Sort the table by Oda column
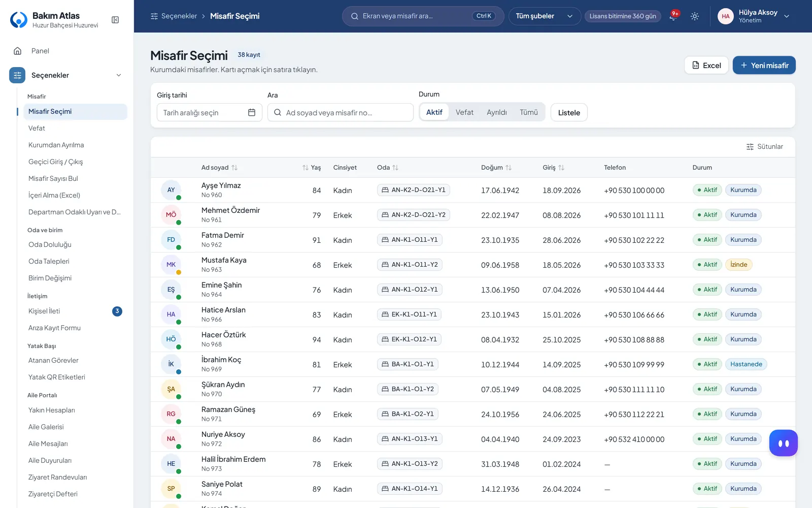Image resolution: width=812 pixels, height=508 pixels. (x=388, y=168)
